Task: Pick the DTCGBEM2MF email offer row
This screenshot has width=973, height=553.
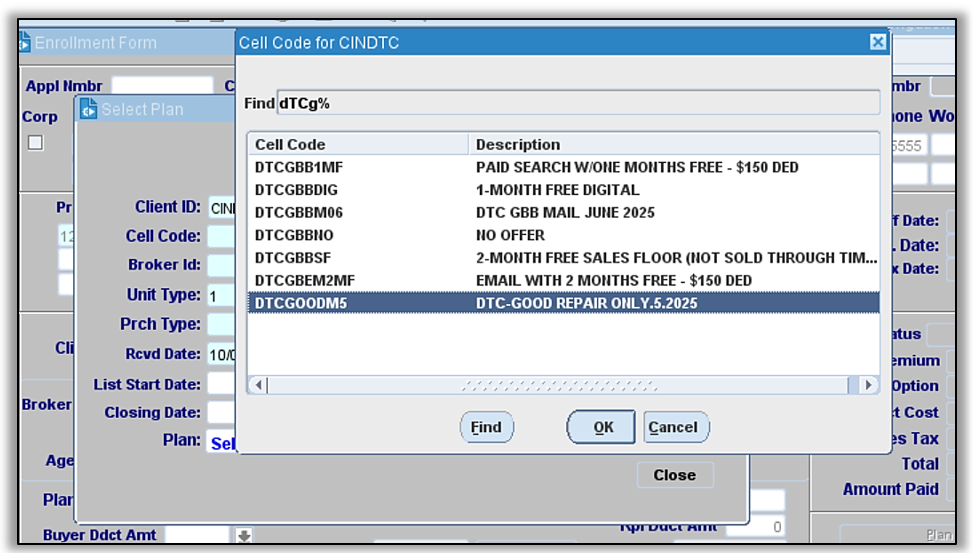Action: point(563,280)
